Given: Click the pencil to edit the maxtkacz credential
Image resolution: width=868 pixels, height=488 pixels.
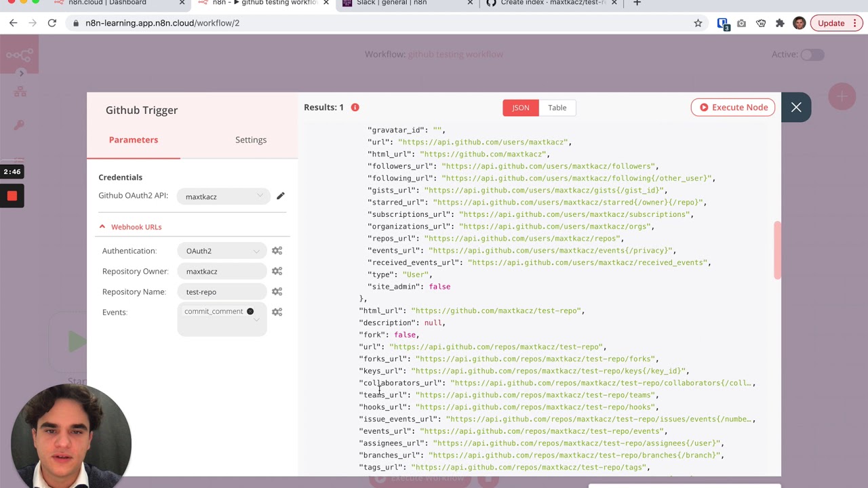Looking at the screenshot, I should coord(281,196).
